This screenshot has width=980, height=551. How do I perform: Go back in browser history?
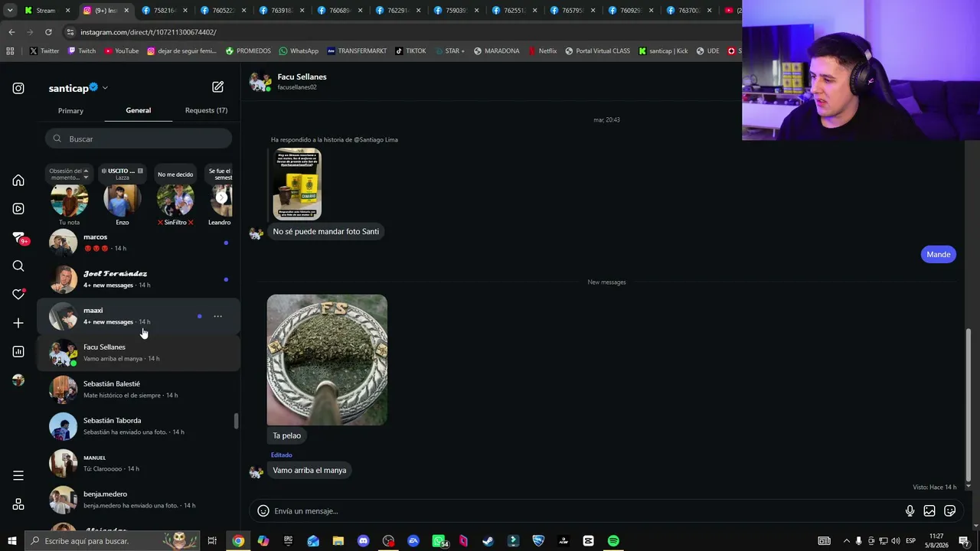(11, 32)
